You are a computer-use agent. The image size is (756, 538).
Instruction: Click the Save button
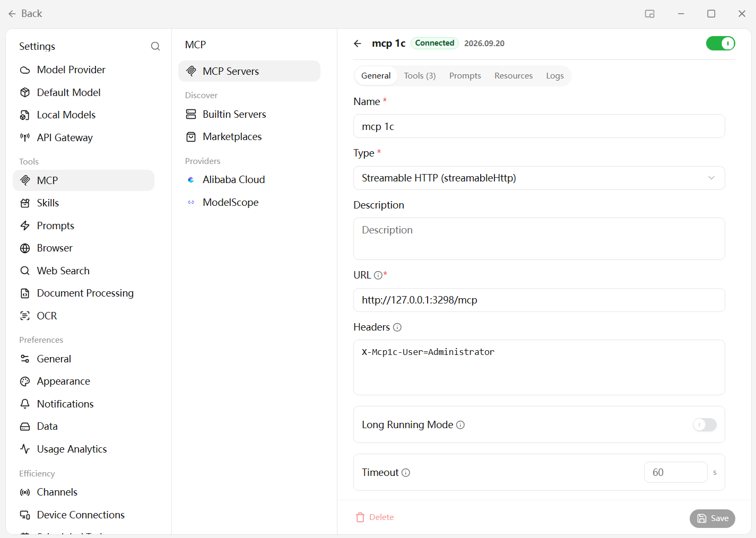pos(712,518)
